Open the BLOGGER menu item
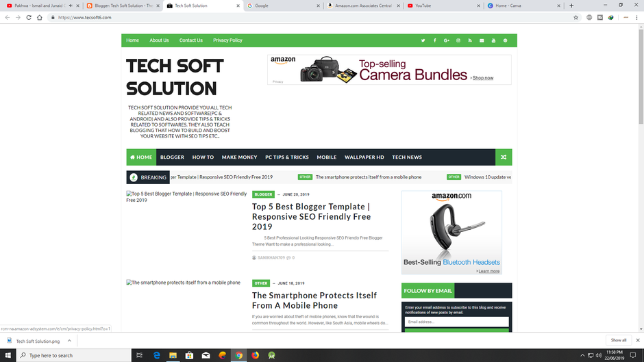Screen dimensions: 644x362 [172, 157]
